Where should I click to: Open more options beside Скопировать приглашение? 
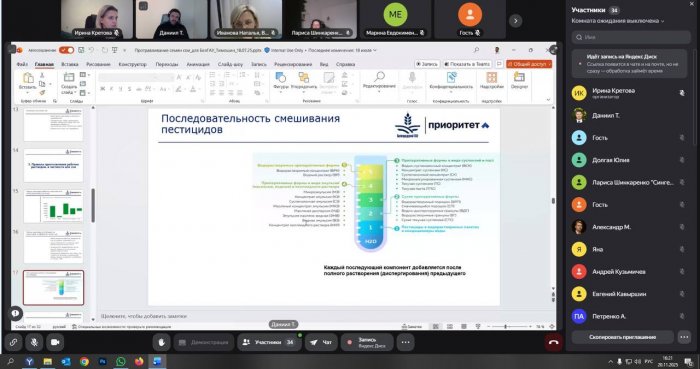click(x=684, y=337)
